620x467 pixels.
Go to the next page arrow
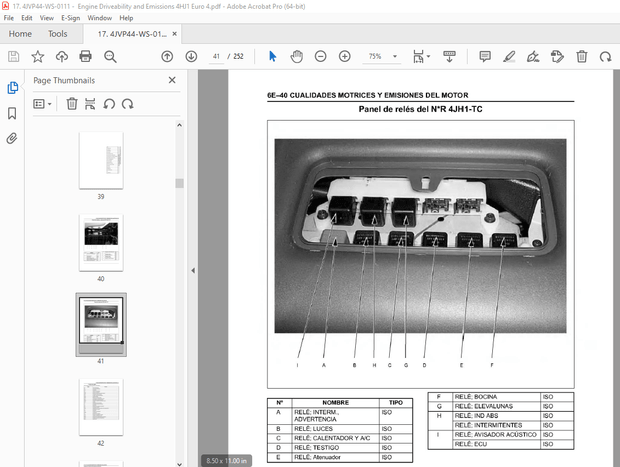[x=191, y=57]
